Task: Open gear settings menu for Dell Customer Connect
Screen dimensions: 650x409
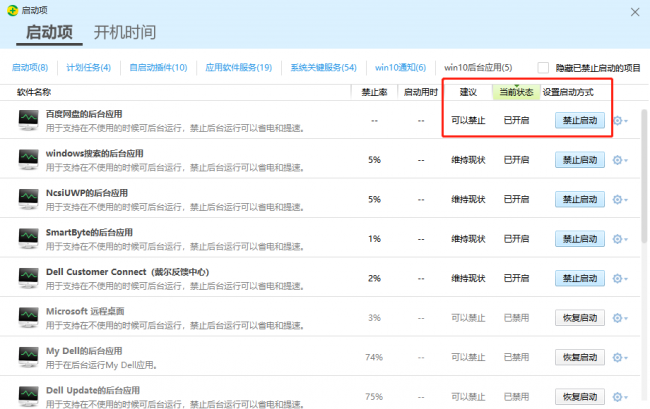Action: coord(620,278)
